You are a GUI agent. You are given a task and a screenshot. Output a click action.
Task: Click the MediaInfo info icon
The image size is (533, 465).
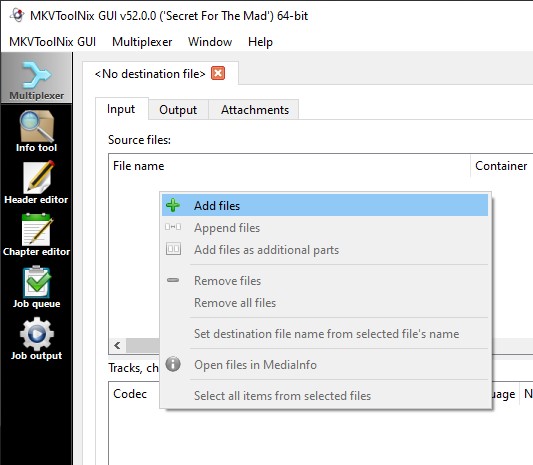(x=173, y=364)
